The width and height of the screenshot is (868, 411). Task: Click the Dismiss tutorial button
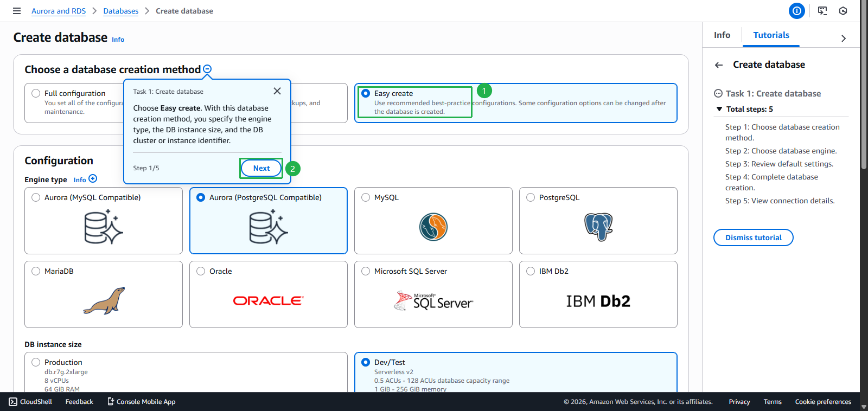[x=753, y=237]
